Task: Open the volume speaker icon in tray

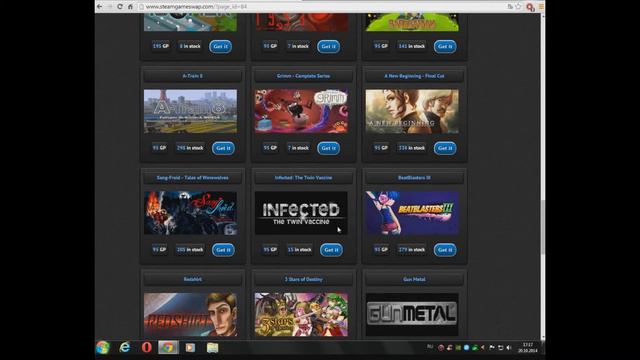Action: pos(509,347)
